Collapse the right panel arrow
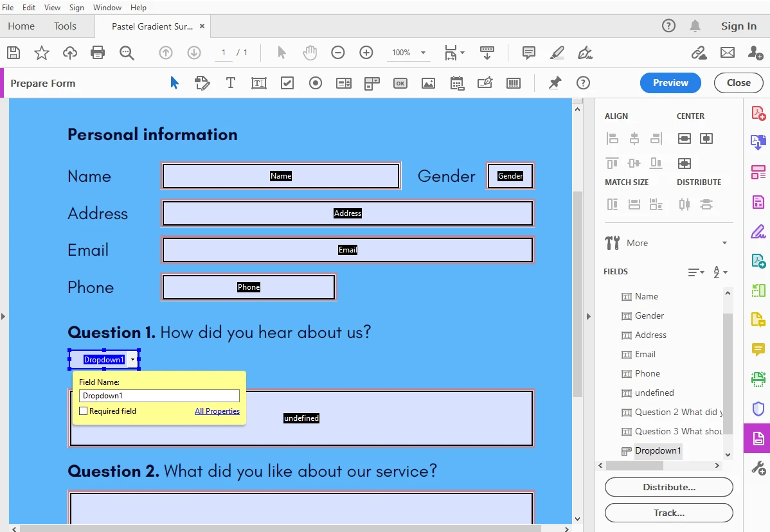The image size is (770, 532). click(588, 317)
